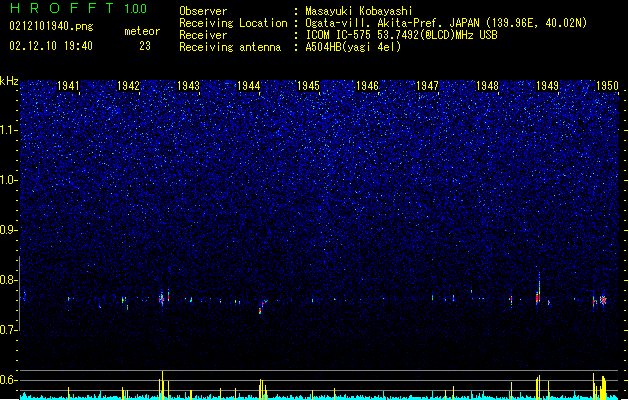Click time marker 1948

tap(487, 86)
